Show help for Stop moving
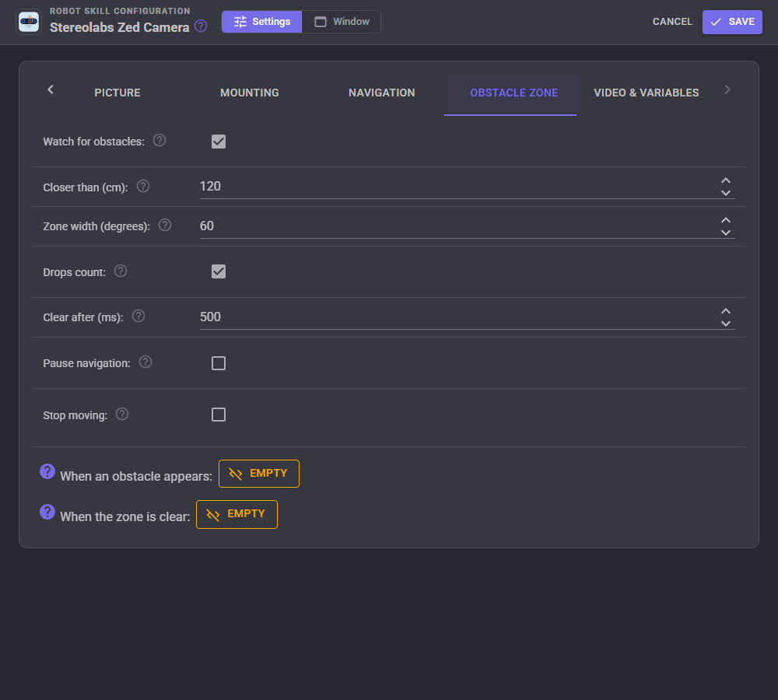Screen dimensions: 778x700 tap(122, 415)
